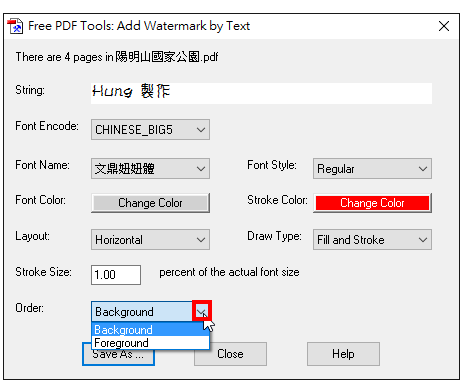Click the String text field
The height and width of the screenshot is (390, 476).
pos(261,93)
